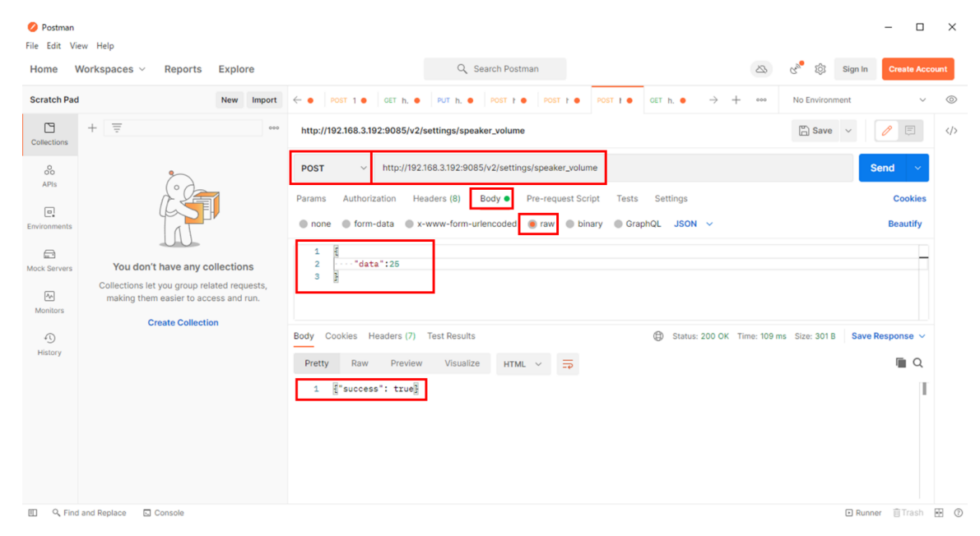This screenshot has width=980, height=536.
Task: Click the Search Postman field
Action: 495,69
